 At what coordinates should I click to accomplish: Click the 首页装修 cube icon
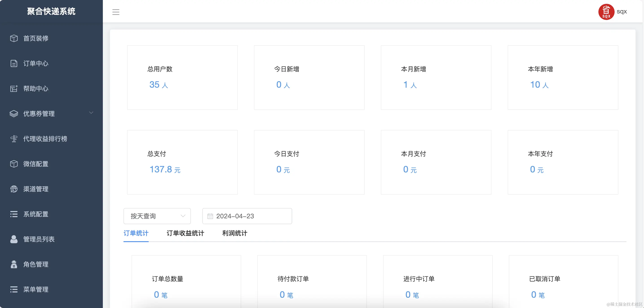point(14,38)
